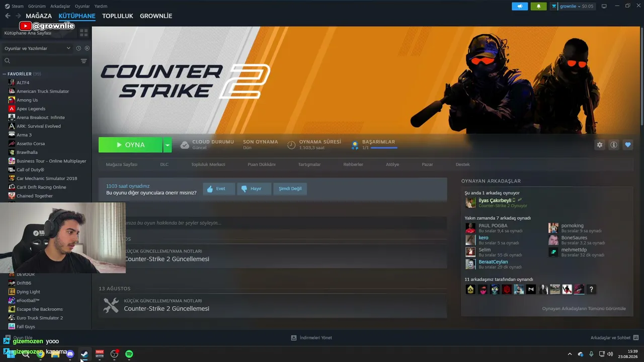Open the Yardım menu
Image resolution: width=644 pixels, height=362 pixels.
101,6
